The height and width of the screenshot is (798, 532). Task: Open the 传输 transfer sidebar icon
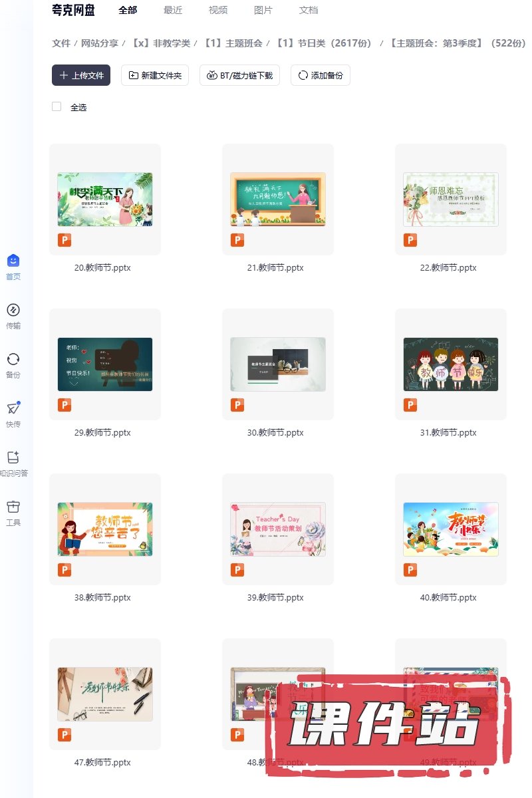(x=13, y=310)
